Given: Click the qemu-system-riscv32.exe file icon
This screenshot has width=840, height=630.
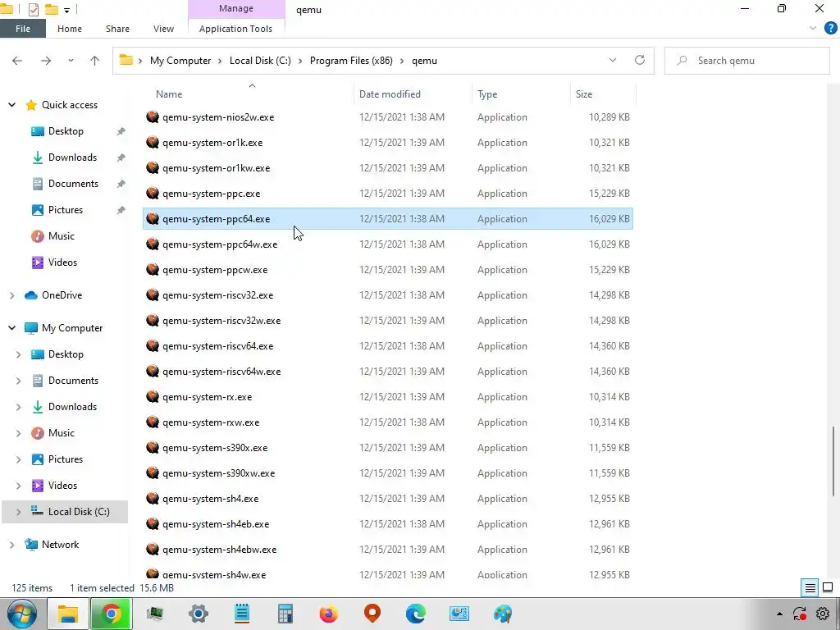Looking at the screenshot, I should [153, 295].
